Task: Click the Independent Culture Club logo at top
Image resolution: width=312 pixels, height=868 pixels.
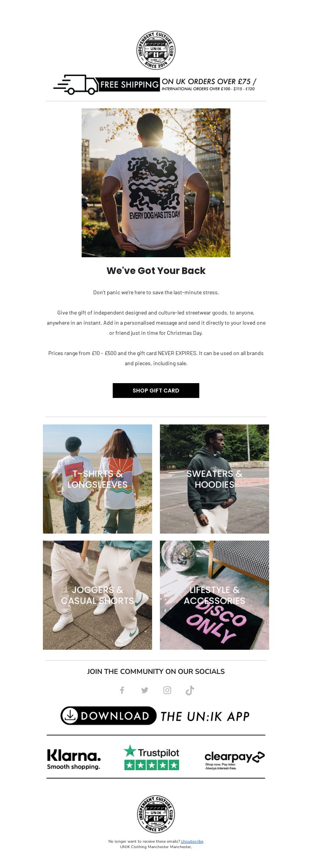Action: (x=156, y=50)
